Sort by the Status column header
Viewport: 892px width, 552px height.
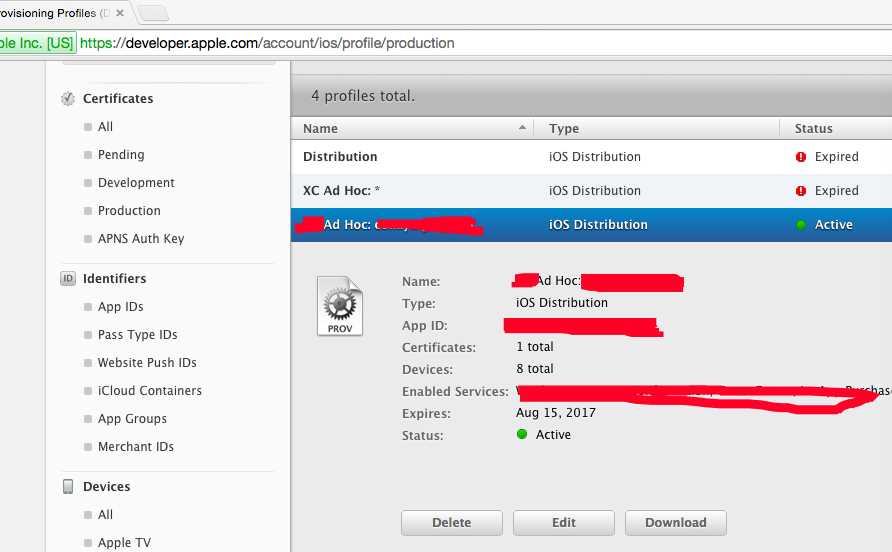tap(813, 129)
